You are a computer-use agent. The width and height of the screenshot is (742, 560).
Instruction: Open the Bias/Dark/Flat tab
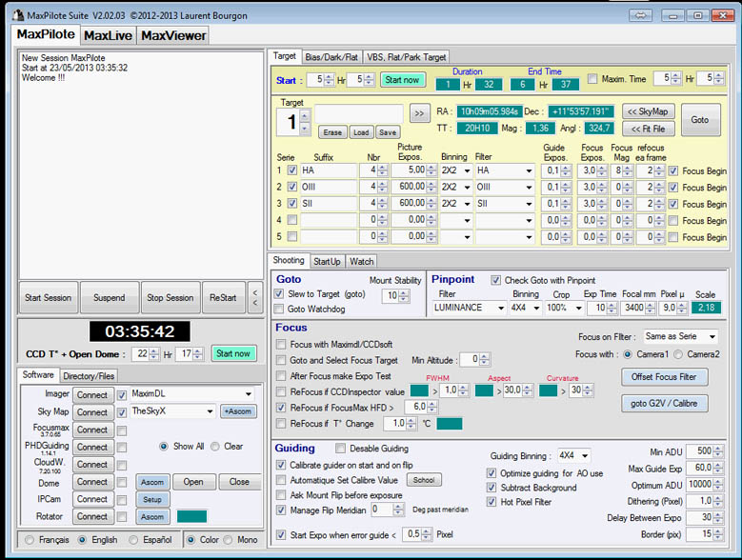[332, 56]
